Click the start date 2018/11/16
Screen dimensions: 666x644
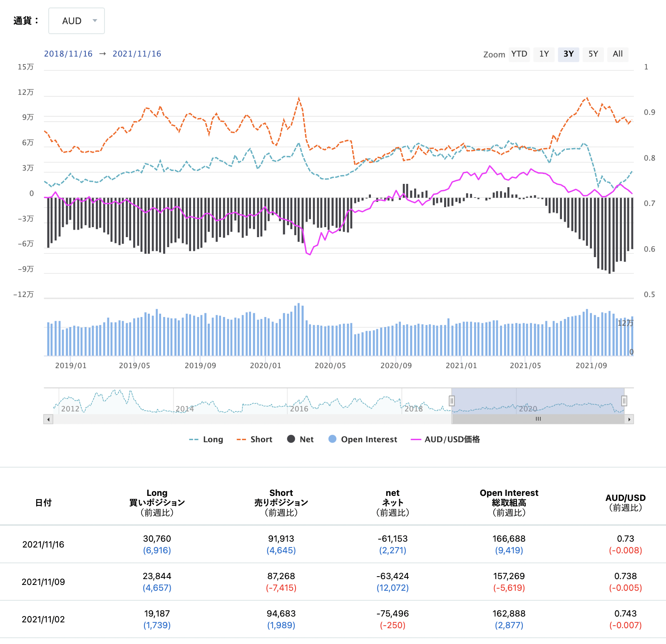[68, 54]
